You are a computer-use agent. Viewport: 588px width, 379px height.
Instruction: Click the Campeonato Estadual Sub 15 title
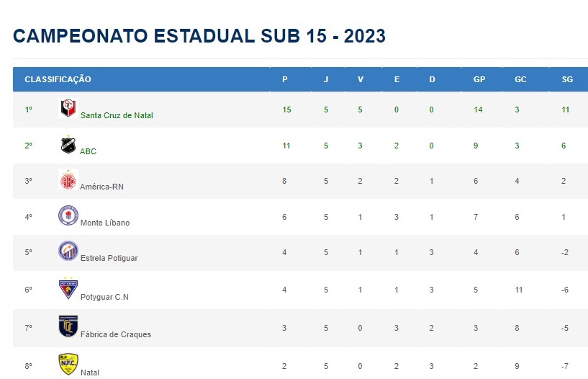click(199, 36)
